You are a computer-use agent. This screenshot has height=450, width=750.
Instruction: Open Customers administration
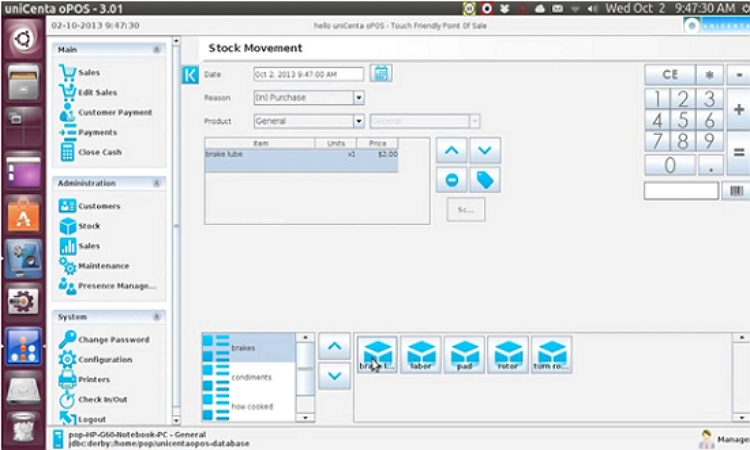89,206
